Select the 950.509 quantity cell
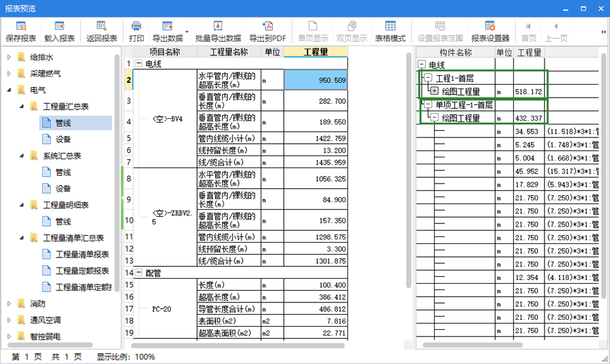 click(x=315, y=80)
